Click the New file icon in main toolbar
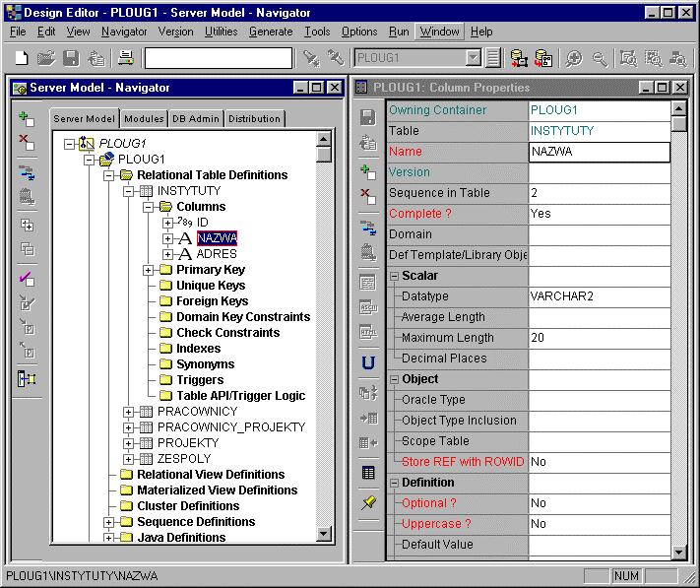This screenshot has width=700, height=588. 22,58
